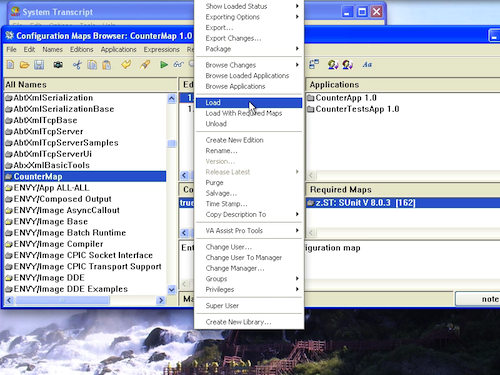Viewport: 500px width, 375px height.
Task: Choose Salvage... menu entry
Action: 249,193
